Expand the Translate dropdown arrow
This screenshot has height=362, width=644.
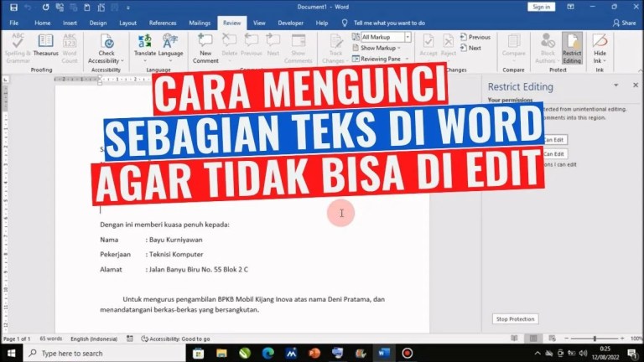[x=145, y=60]
